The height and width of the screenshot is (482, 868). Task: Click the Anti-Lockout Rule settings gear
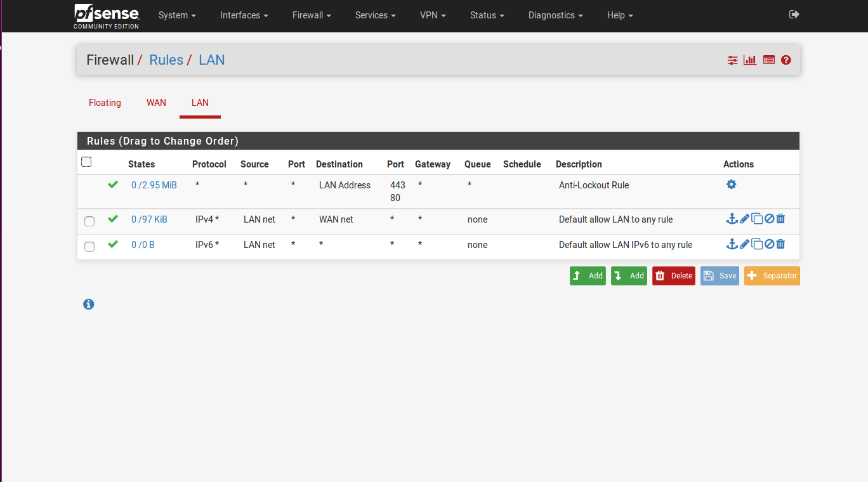click(x=731, y=185)
